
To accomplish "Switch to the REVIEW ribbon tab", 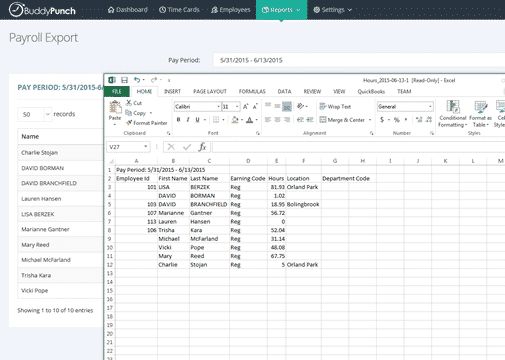I will [312, 91].
